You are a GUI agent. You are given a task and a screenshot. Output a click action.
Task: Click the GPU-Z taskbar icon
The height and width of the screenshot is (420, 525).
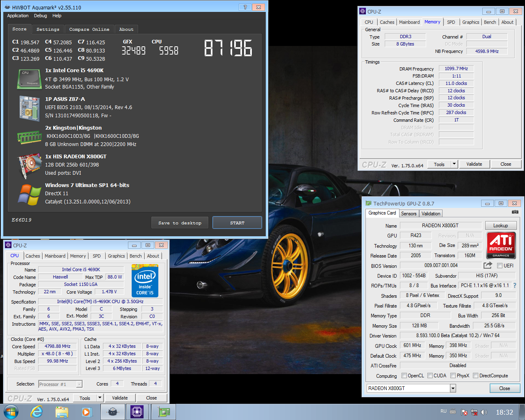click(164, 412)
